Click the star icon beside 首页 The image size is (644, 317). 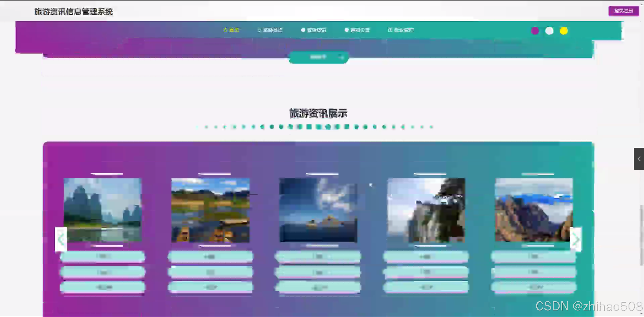(x=225, y=30)
